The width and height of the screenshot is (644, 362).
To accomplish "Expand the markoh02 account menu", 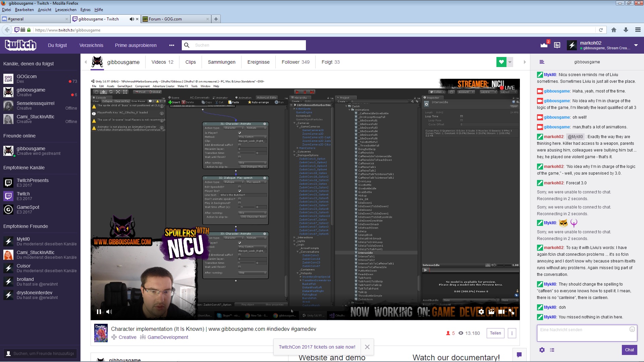I will click(x=636, y=45).
